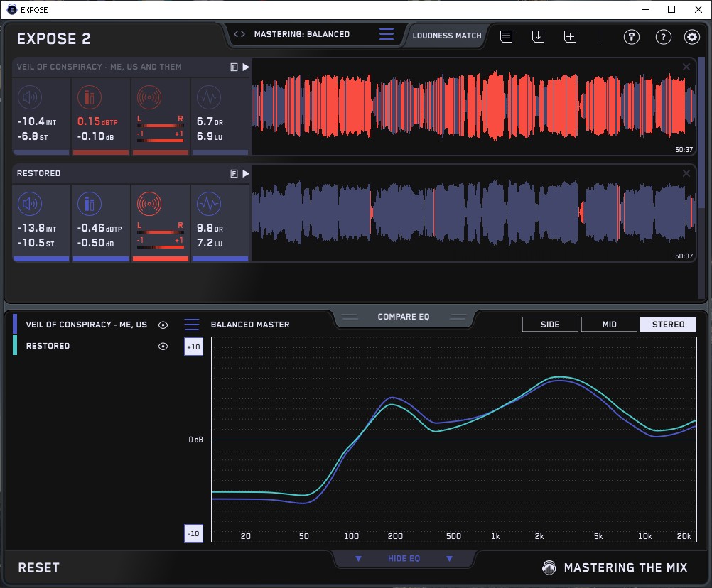Collapse the EQ panel with Hide EQ
Image resolution: width=712 pixels, height=588 pixels.
coord(404,559)
